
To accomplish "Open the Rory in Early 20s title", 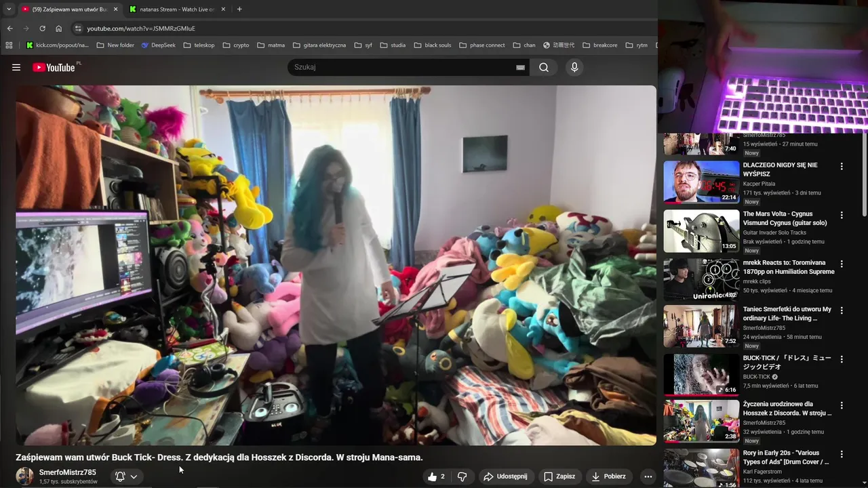I will [x=786, y=457].
